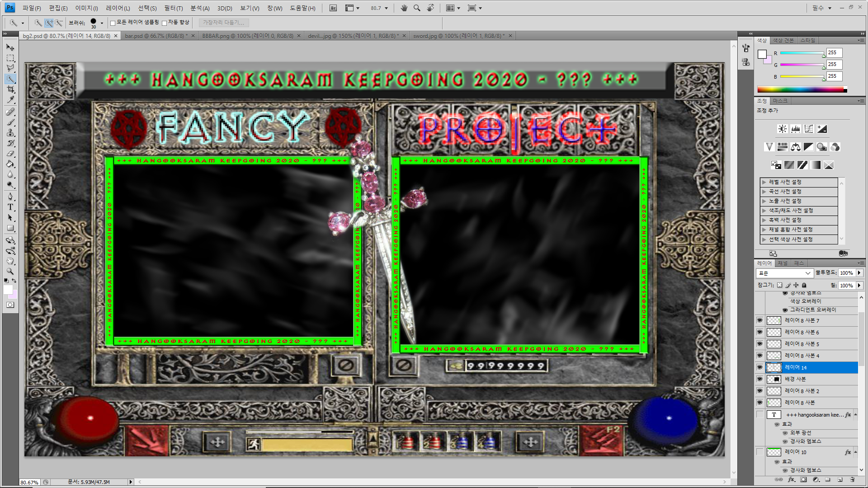
Task: Select the Eraser tool
Action: (10, 154)
